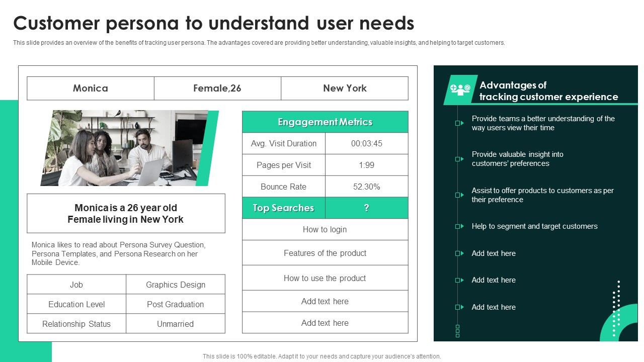Select the 'Monica' name cell
Screen dimensions: 644x362
click(x=91, y=88)
